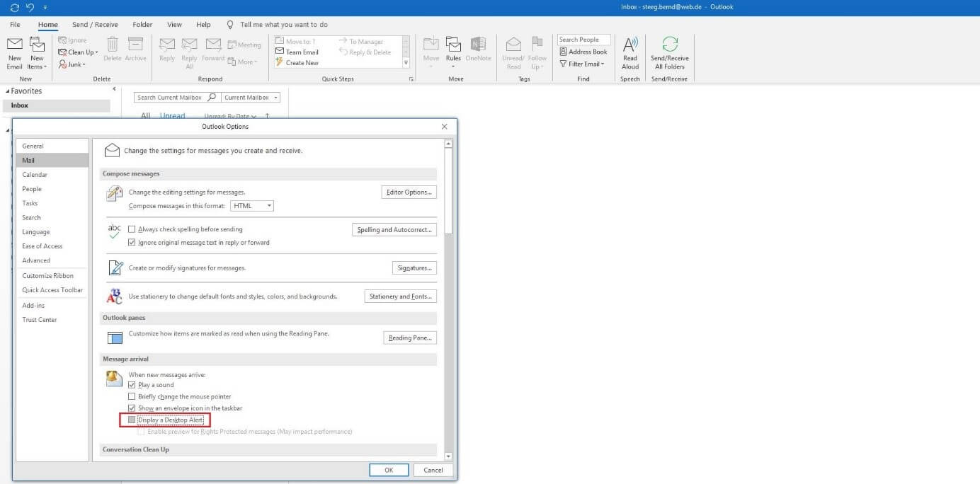Click the Undo icon in title bar
Viewport: 980px width, 484px height.
pos(30,7)
